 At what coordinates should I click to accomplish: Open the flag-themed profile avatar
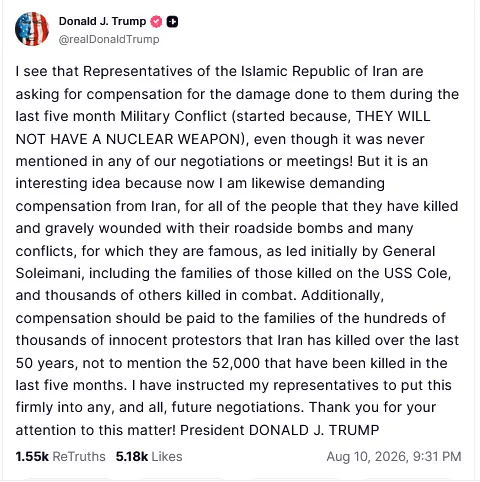(x=32, y=29)
